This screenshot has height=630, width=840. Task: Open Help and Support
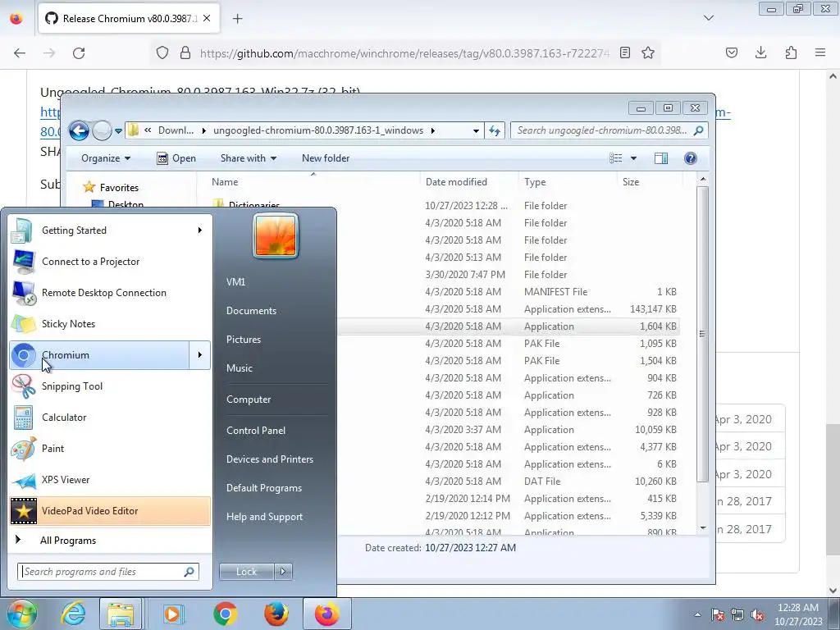pyautogui.click(x=264, y=517)
